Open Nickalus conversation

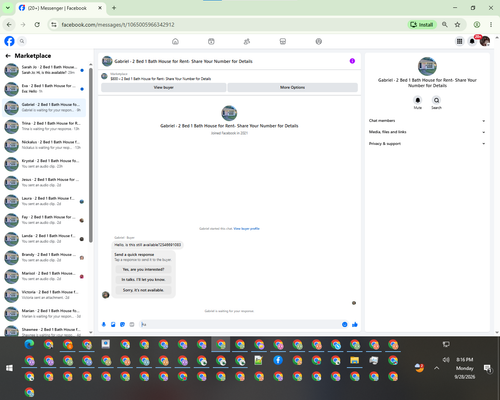coord(44,145)
